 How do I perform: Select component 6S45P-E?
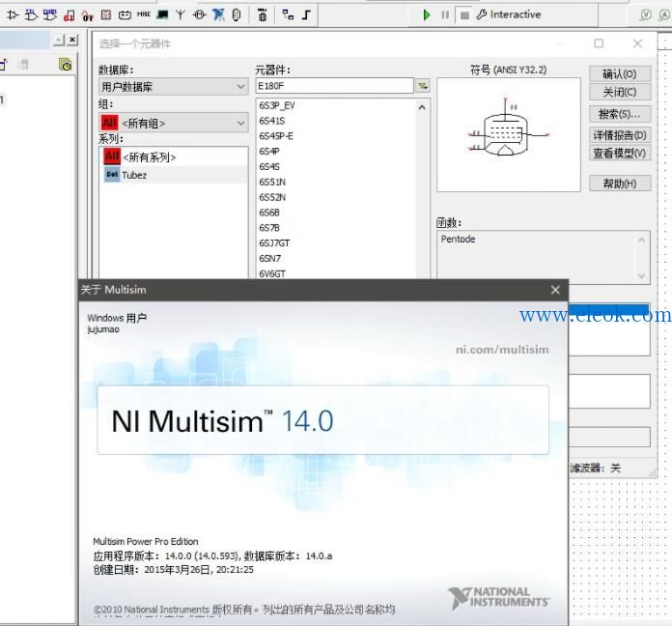276,136
